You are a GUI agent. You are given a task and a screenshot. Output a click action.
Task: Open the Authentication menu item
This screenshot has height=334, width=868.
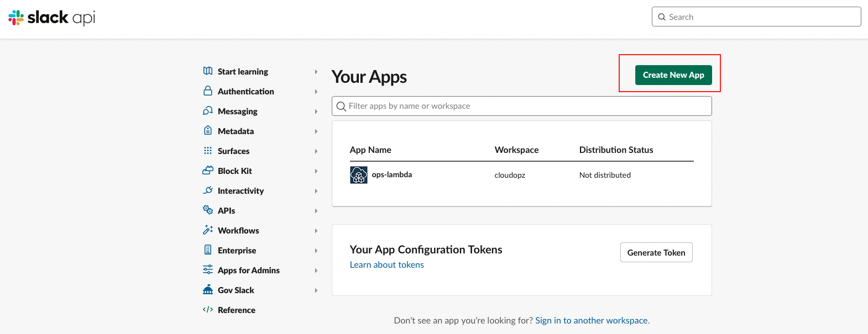pyautogui.click(x=246, y=92)
